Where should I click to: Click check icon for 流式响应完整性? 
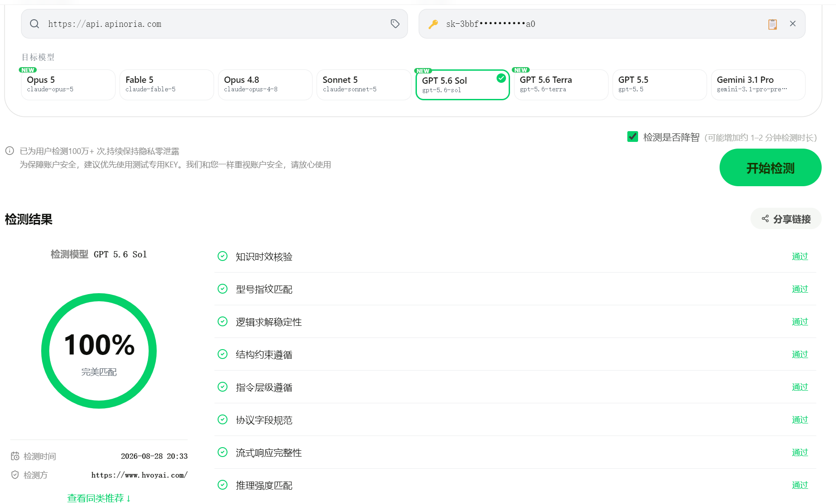coord(223,452)
